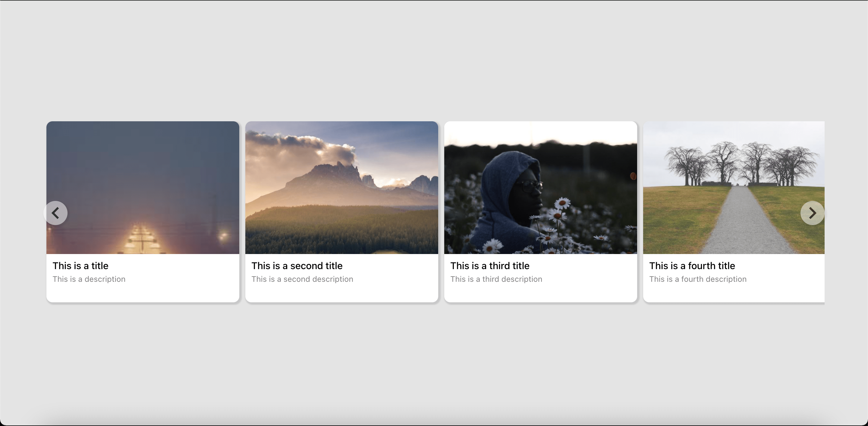The width and height of the screenshot is (868, 426).
Task: Open the gravel path and bare trees photo
Action: (734, 188)
